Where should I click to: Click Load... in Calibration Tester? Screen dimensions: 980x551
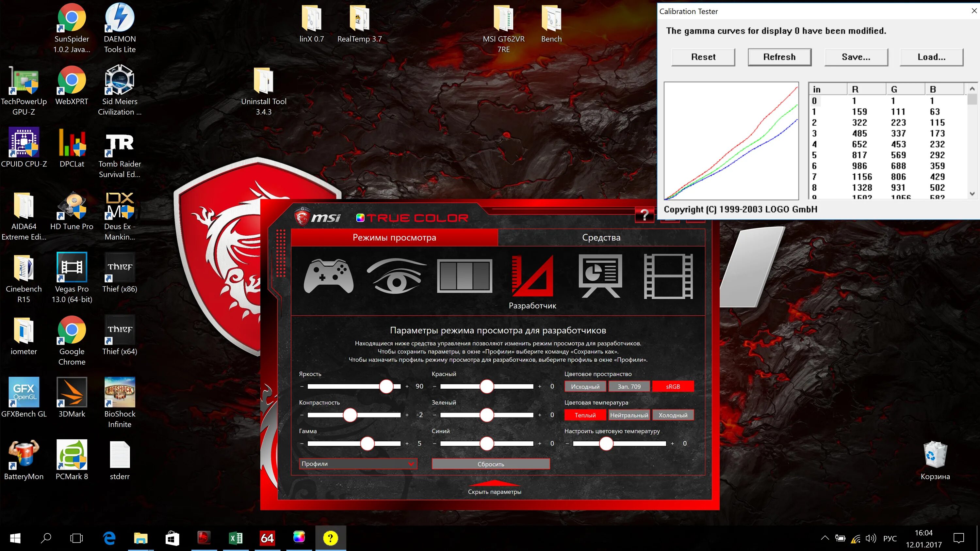(x=931, y=57)
